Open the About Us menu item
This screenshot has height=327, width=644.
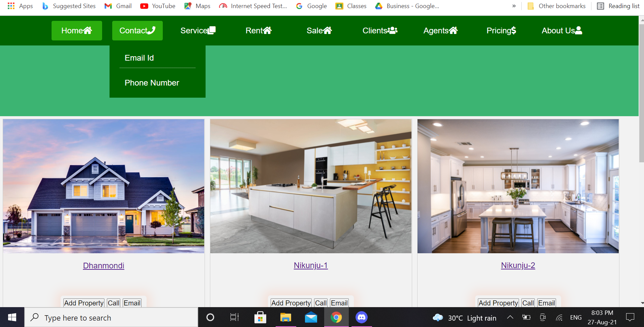(x=562, y=31)
